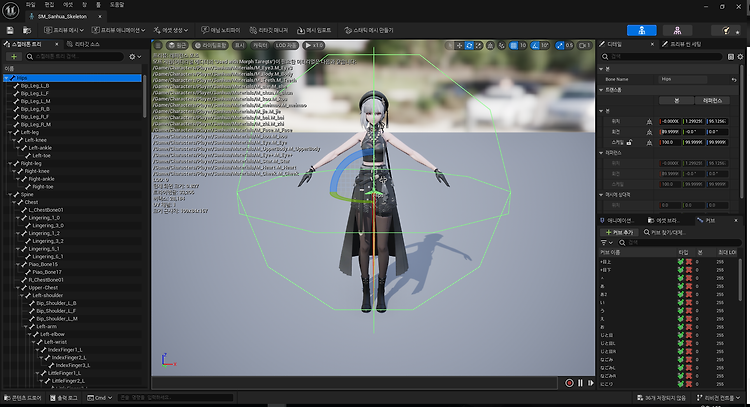750x407 pixels.
Task: Open the LOD Auto menu
Action: (x=286, y=45)
